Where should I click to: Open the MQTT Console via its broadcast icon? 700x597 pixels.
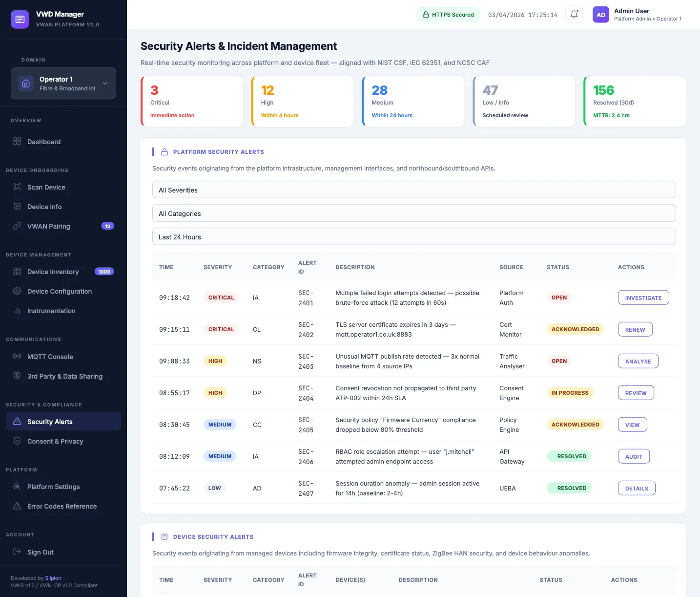(x=17, y=357)
